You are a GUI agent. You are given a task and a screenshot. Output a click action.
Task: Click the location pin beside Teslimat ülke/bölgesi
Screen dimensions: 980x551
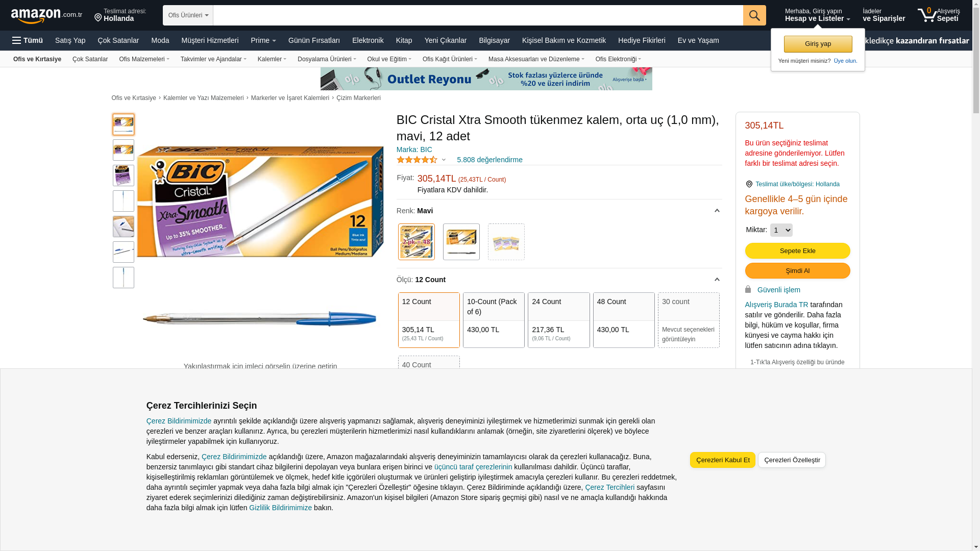[749, 184]
